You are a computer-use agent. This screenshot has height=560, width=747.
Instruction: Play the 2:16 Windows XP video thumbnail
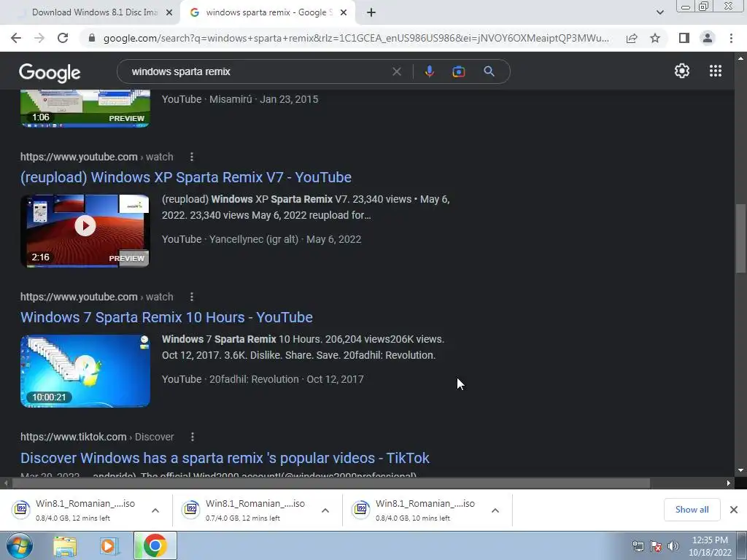pos(85,230)
